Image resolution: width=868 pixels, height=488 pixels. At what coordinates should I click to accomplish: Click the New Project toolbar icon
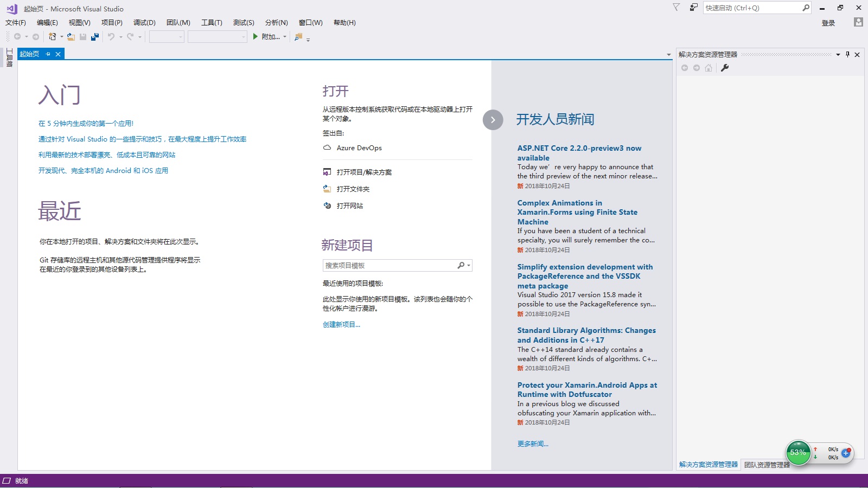click(52, 37)
